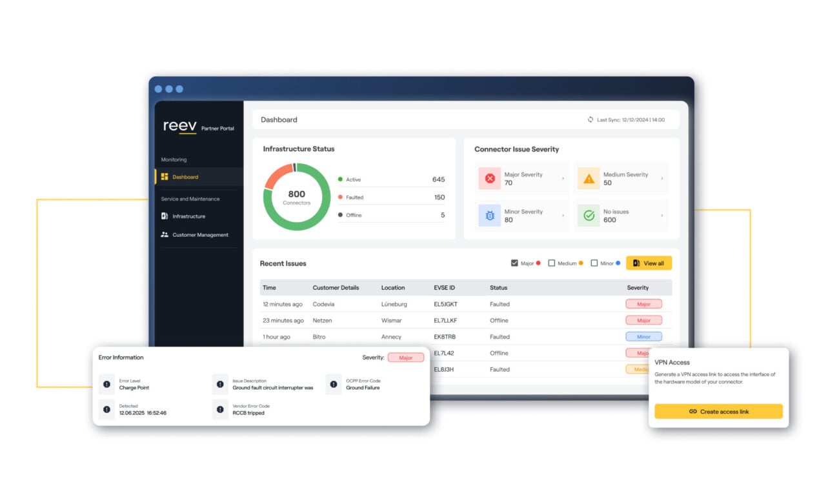The width and height of the screenshot is (826, 504).
Task: Click the Last Sync refresh icon
Action: (590, 119)
